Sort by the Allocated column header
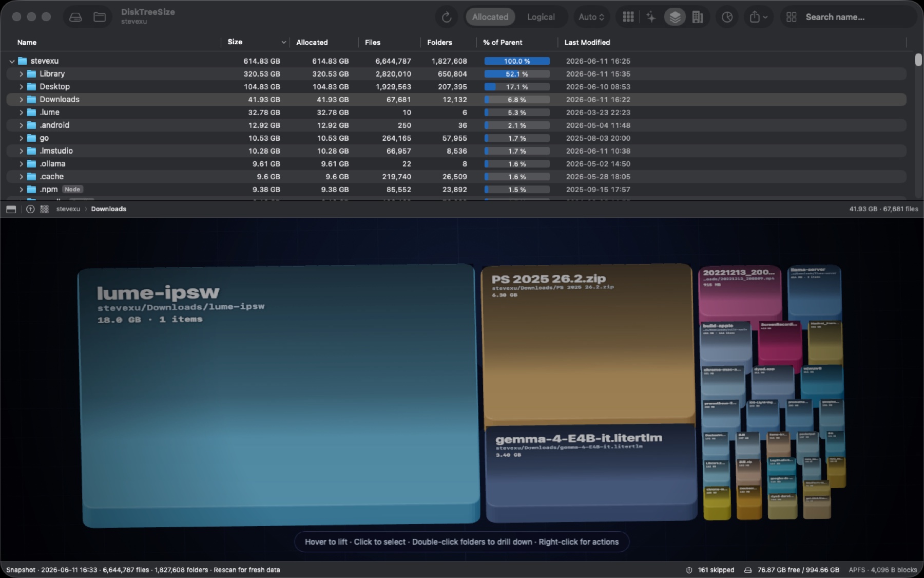The image size is (924, 578). [x=312, y=43]
